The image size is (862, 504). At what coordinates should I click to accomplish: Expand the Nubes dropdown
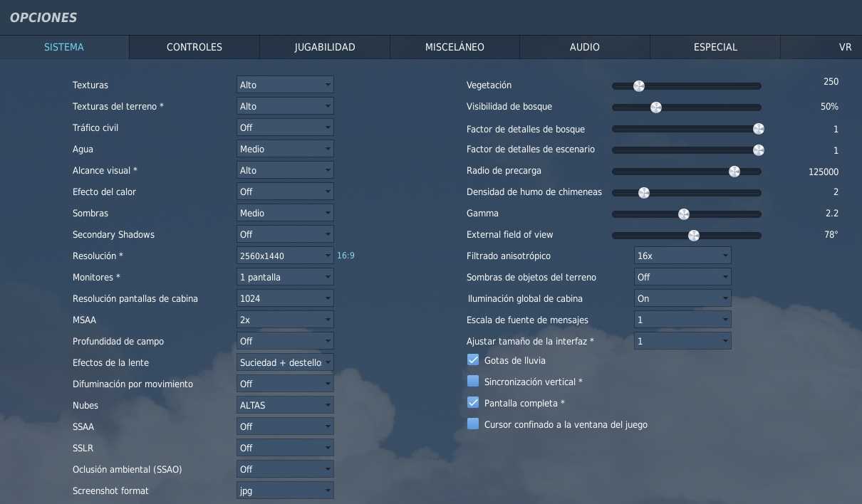285,405
